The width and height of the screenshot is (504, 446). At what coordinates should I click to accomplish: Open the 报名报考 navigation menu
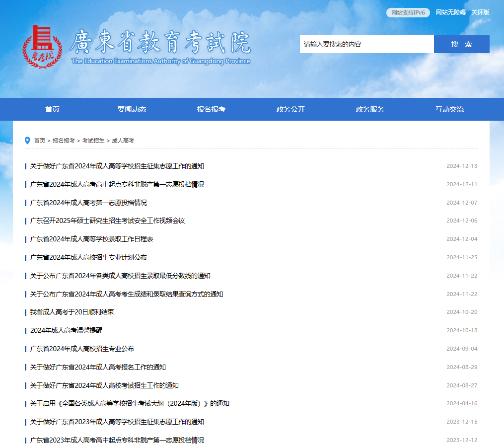(x=211, y=109)
